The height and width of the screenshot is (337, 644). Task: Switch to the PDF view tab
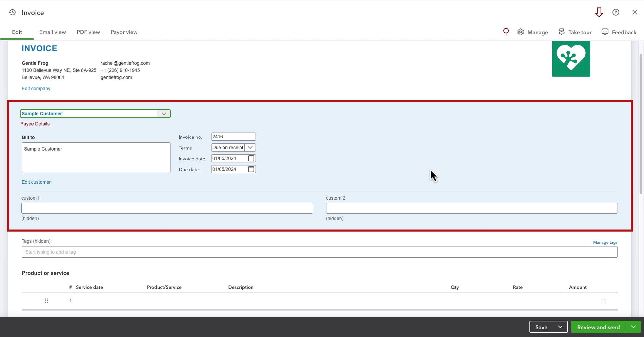[88, 32]
